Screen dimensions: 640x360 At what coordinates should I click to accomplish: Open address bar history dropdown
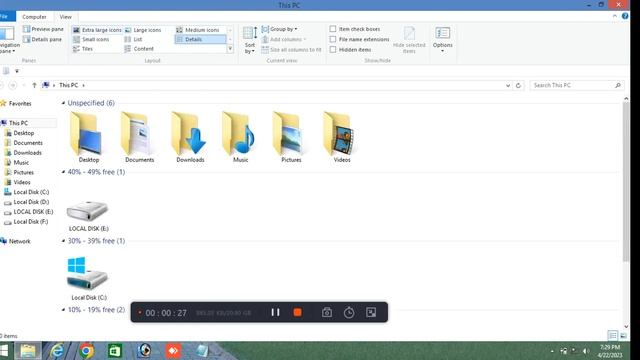tap(508, 85)
